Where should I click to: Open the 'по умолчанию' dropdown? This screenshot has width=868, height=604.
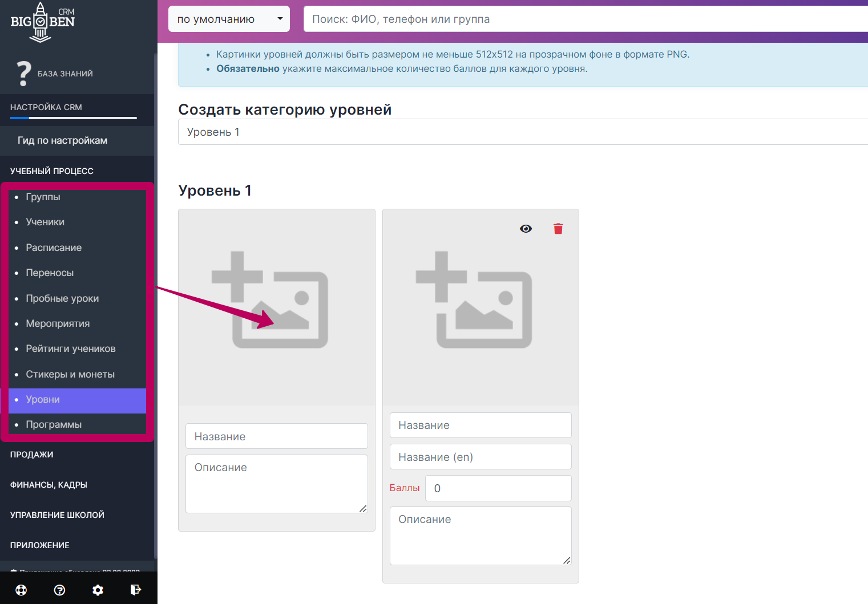[229, 19]
